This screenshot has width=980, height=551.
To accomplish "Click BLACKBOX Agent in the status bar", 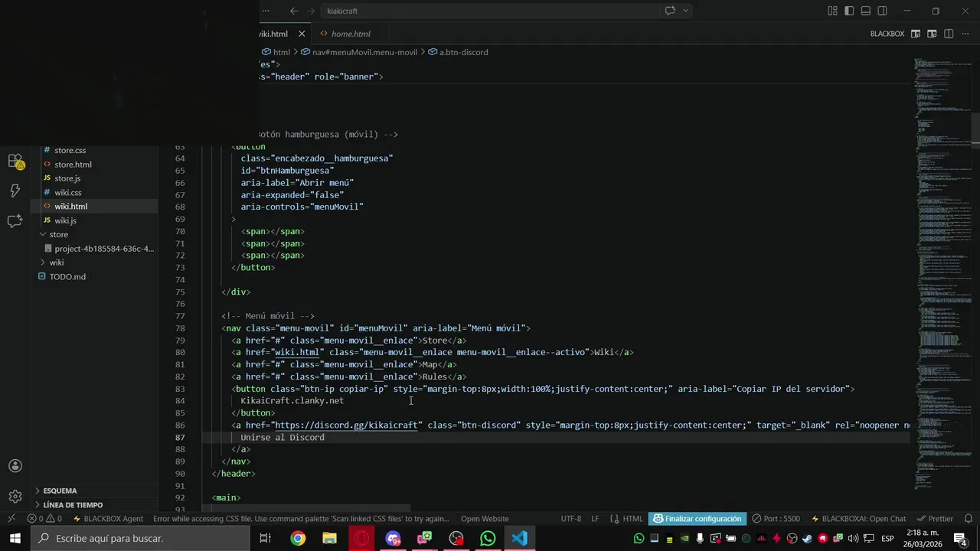I will (x=108, y=519).
